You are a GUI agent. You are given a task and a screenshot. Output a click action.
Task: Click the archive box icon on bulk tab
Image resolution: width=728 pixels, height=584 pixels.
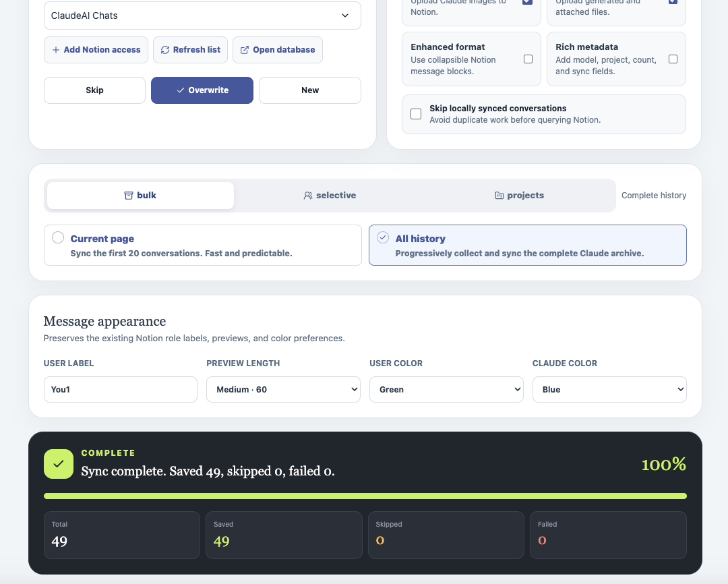129,196
